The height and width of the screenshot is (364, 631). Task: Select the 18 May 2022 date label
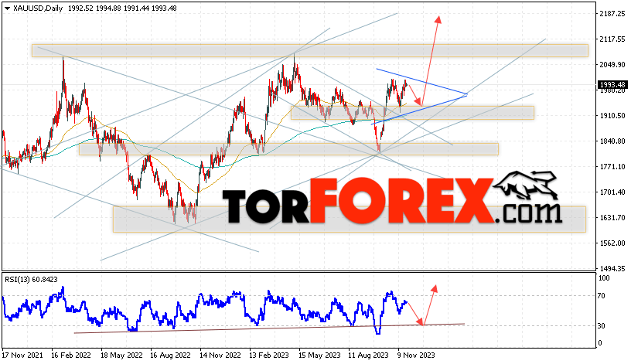(x=121, y=355)
